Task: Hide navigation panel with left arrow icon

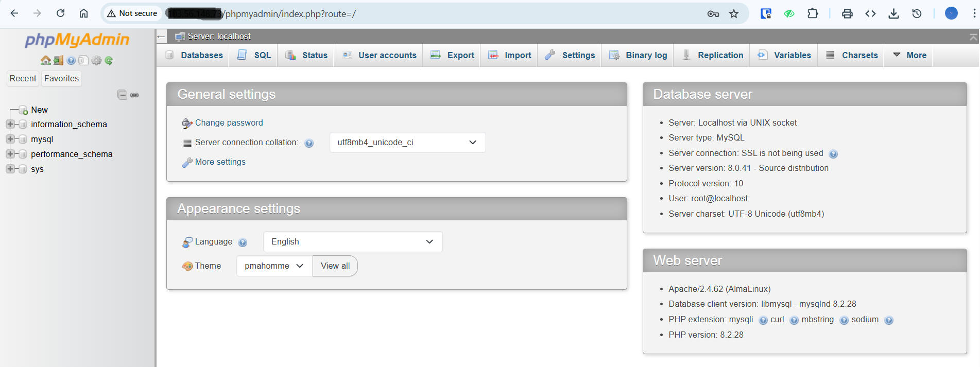Action: [x=161, y=37]
